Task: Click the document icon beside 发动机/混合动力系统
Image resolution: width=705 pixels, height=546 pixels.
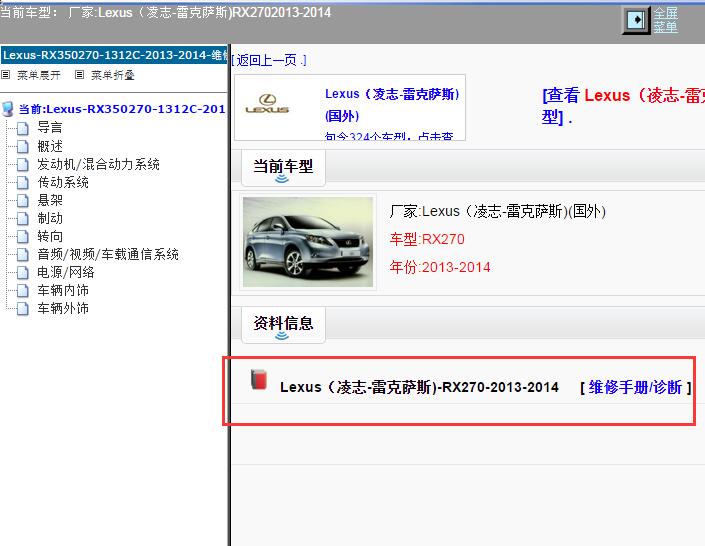Action: [x=22, y=164]
